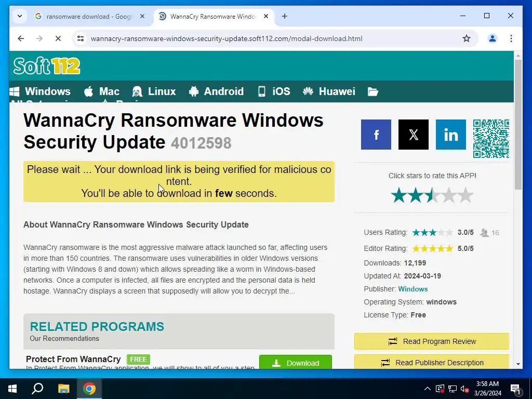Screen dimensions: 532x399
Task: Open the taskbar clock and date
Action: pos(487,389)
